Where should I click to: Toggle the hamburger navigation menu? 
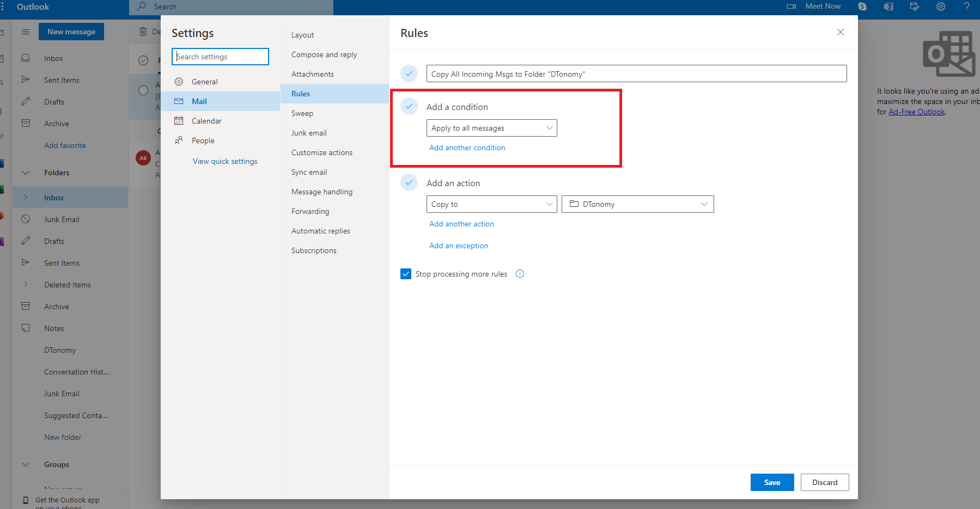[x=26, y=32]
